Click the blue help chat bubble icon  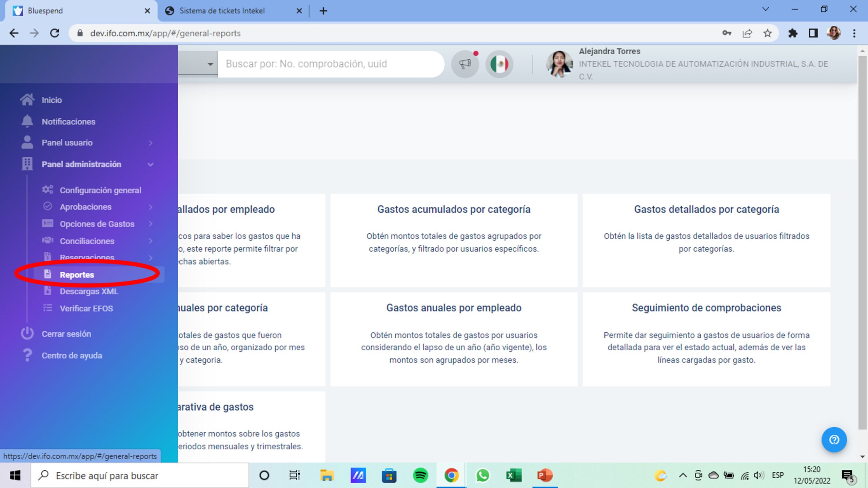834,440
